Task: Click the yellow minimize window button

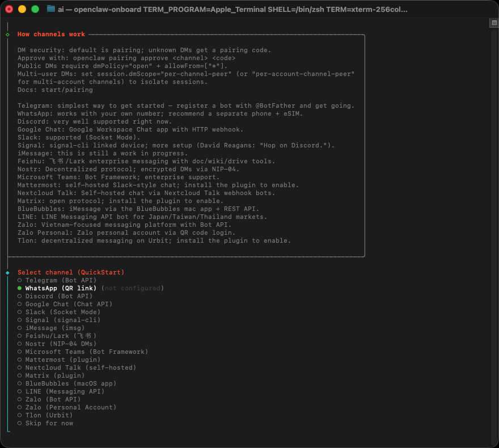Action: (22, 9)
